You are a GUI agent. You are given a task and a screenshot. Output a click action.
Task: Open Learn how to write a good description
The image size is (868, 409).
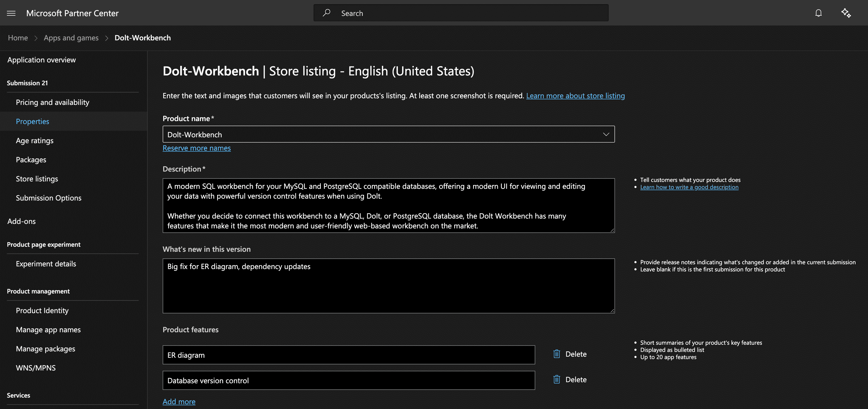[x=689, y=187]
